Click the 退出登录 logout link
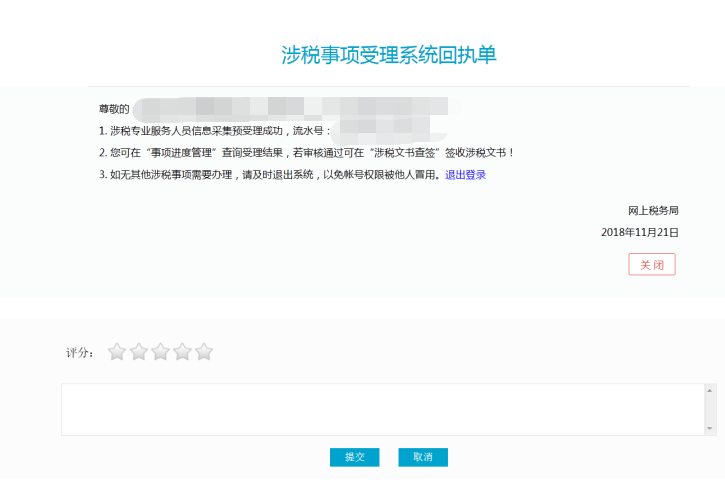 click(465, 175)
